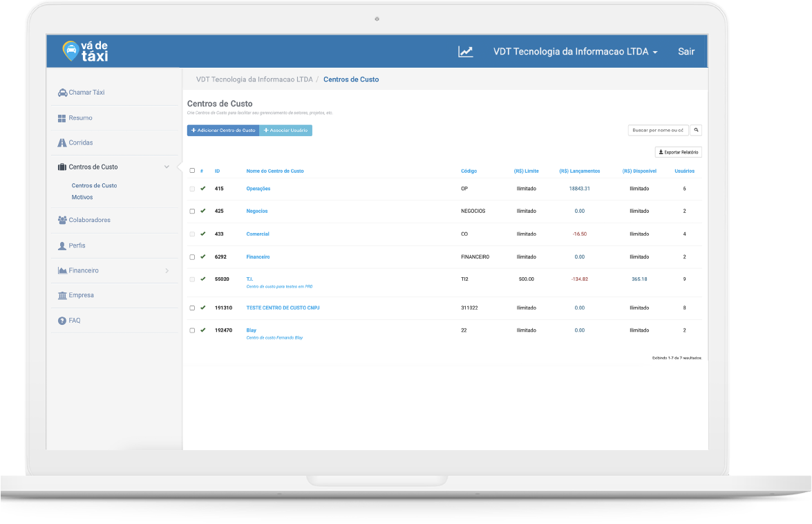The image size is (812, 524).
Task: Open the Comercial cost center link
Action: pyautogui.click(x=257, y=234)
